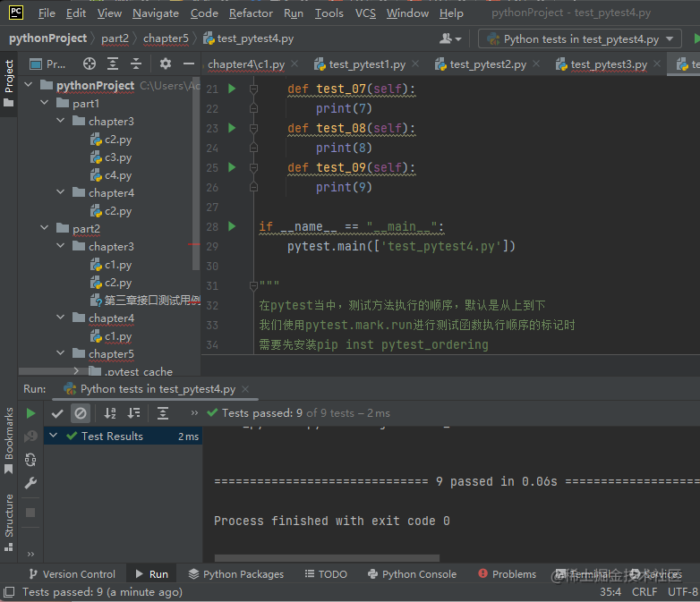The width and height of the screenshot is (700, 602).
Task: Click Expand All in test results toolbar
Action: click(x=163, y=413)
